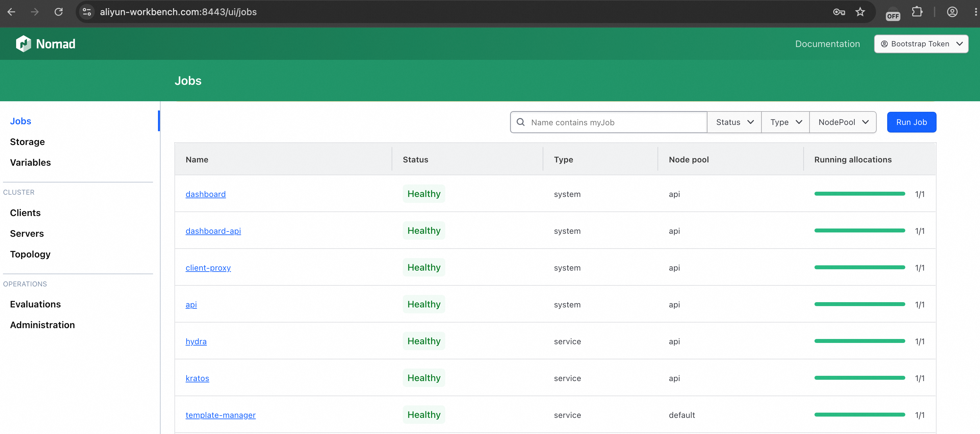Open the dashboard-api job link
980x434 pixels.
point(213,231)
